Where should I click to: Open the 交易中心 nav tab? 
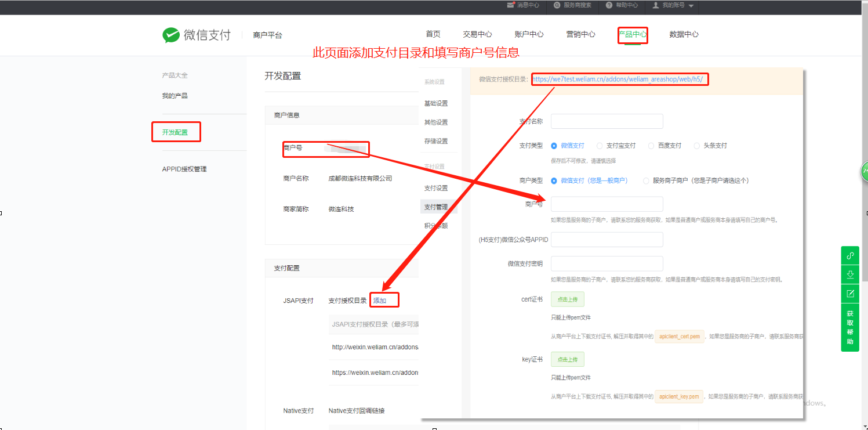point(477,34)
